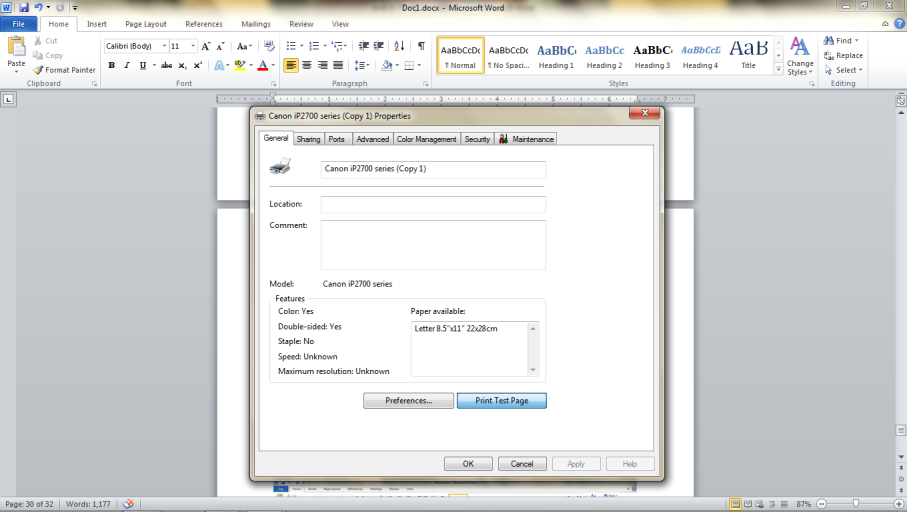This screenshot has width=907, height=512.
Task: Click the Format Painter brush
Action: [x=38, y=70]
